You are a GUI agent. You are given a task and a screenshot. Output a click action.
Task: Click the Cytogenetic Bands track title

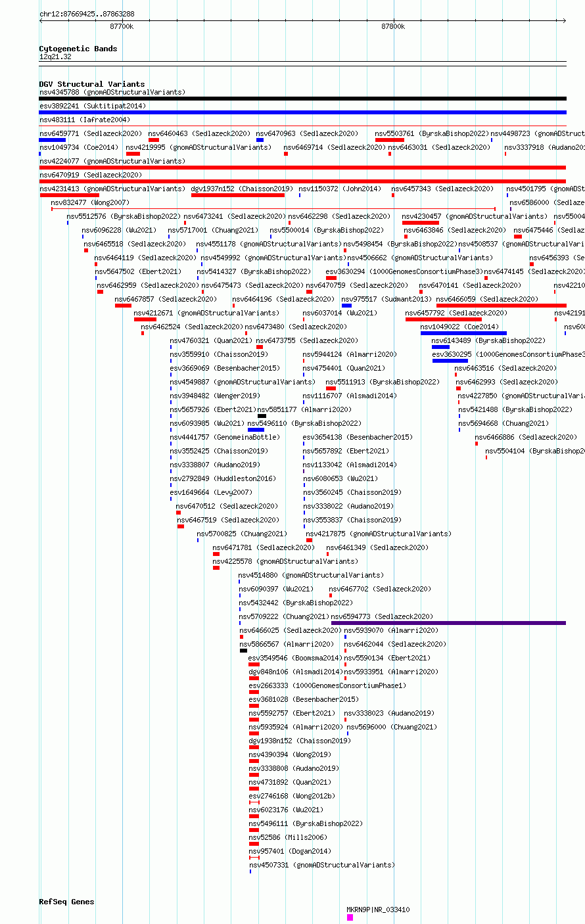pyautogui.click(x=78, y=49)
